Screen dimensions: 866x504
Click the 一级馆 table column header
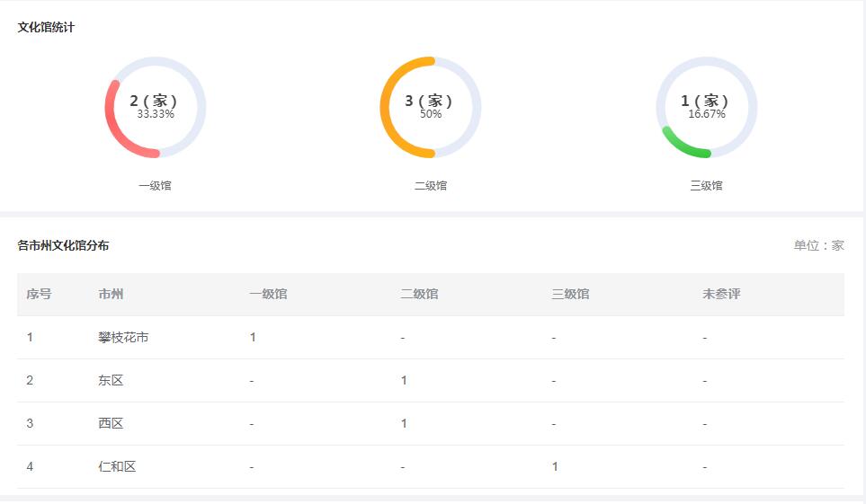(268, 294)
